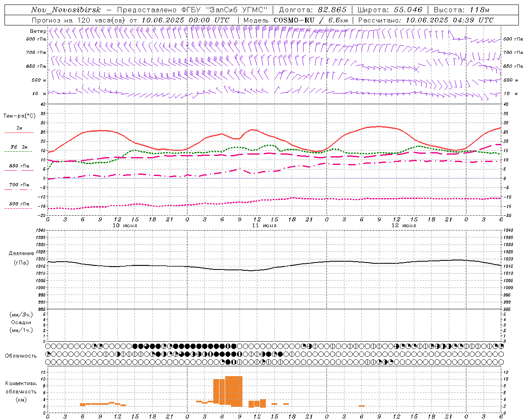Image resolution: width=525 pixels, height=420 pixels.
Task: Click the 'Конвективн.' convective panel label
Action: (21, 383)
